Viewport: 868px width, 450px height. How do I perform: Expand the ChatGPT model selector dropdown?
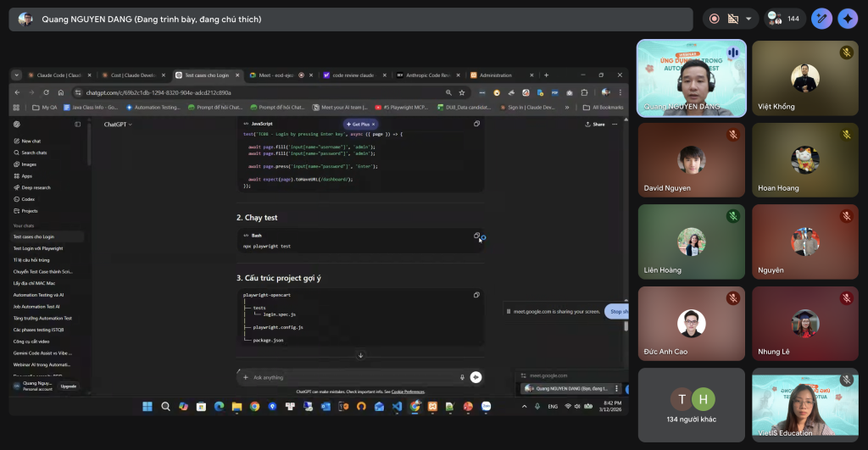[x=118, y=125]
